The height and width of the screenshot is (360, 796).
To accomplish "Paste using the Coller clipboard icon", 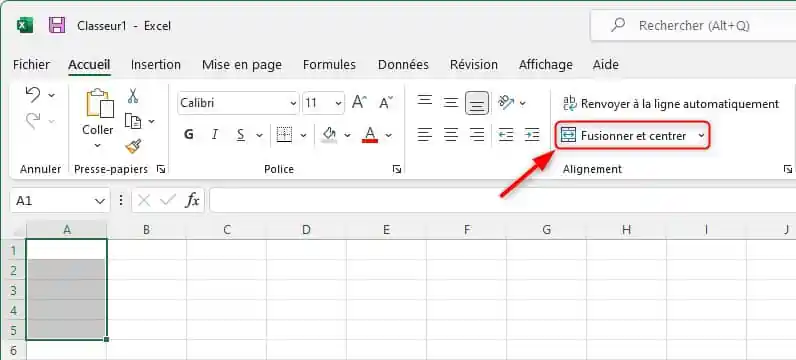I will coord(100,104).
